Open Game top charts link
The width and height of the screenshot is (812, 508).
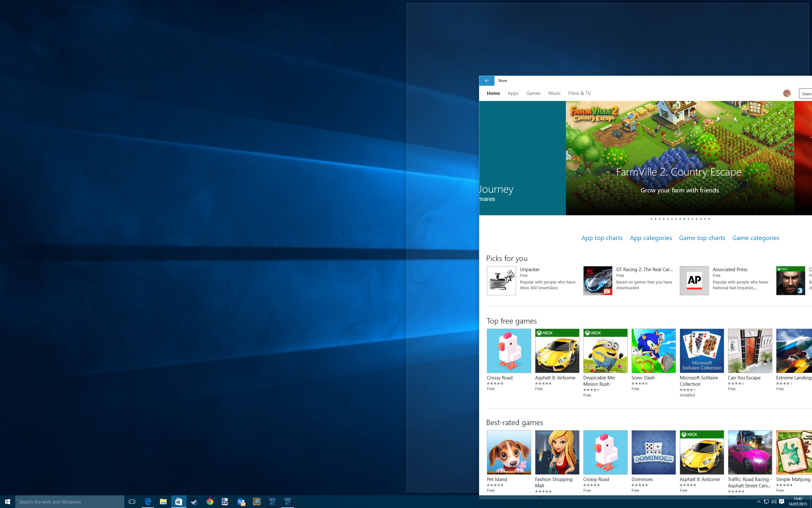702,238
